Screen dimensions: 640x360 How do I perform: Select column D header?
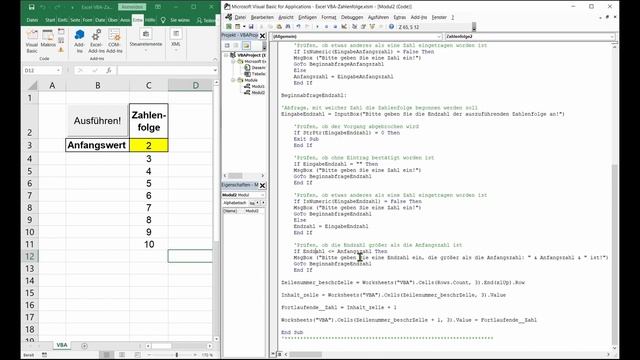tap(190, 85)
